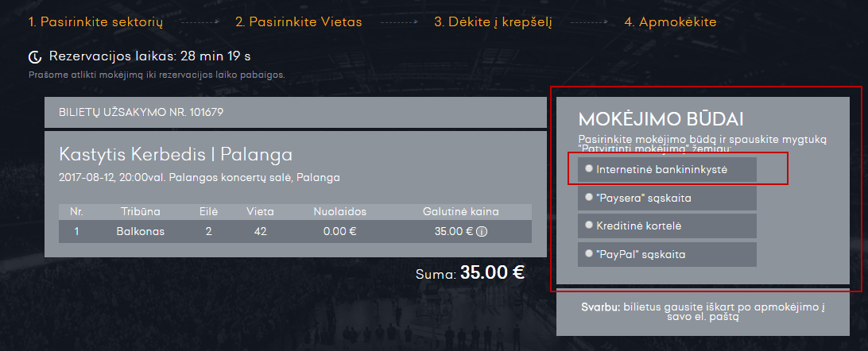Screen dimensions: 868x351
Task: Select the "PayPal" sąskaita radio button
Action: [589, 253]
